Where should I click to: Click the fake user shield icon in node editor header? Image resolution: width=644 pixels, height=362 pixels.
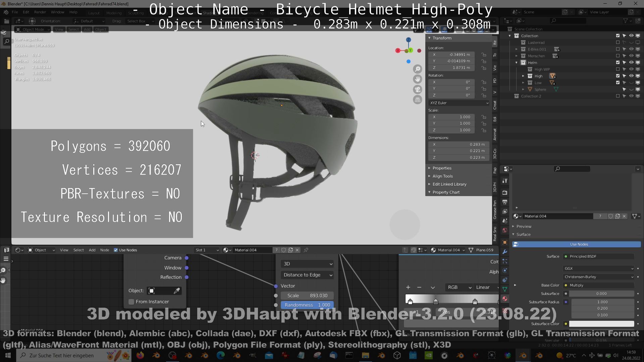coord(284,250)
